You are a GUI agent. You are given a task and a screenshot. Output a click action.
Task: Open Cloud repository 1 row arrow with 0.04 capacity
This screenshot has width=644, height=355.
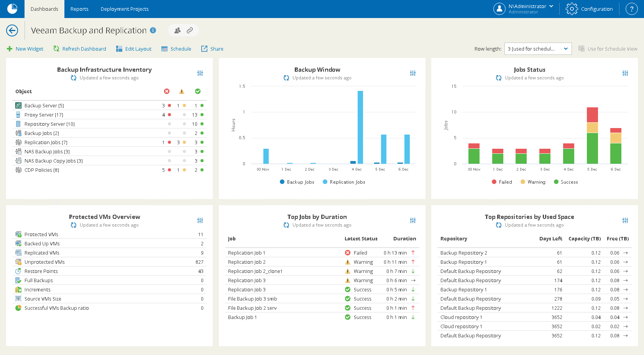625,317
